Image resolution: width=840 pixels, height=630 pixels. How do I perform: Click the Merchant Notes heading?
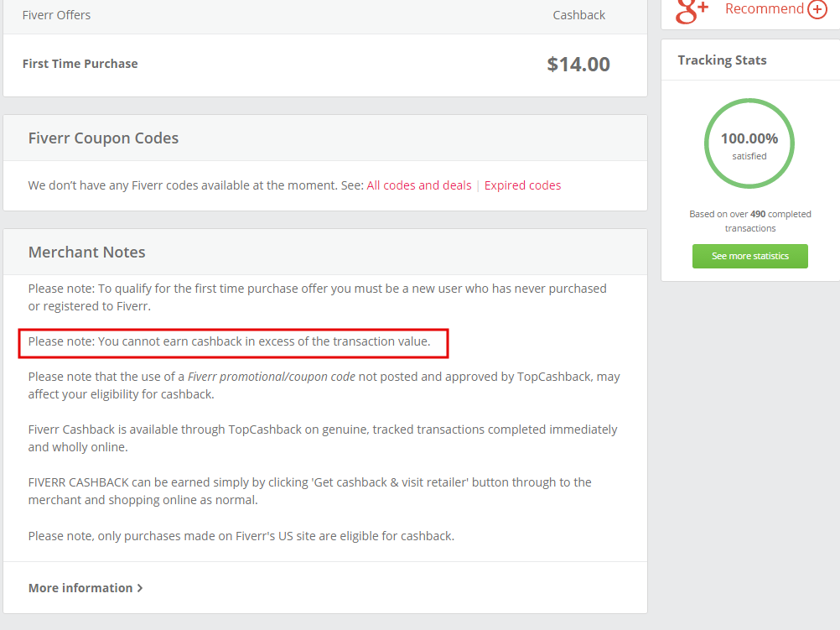point(87,253)
